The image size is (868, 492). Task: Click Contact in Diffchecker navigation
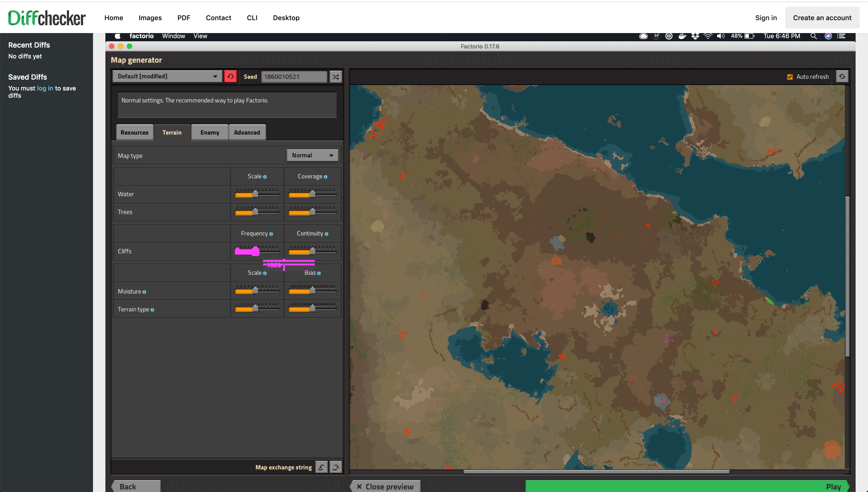pos(219,18)
